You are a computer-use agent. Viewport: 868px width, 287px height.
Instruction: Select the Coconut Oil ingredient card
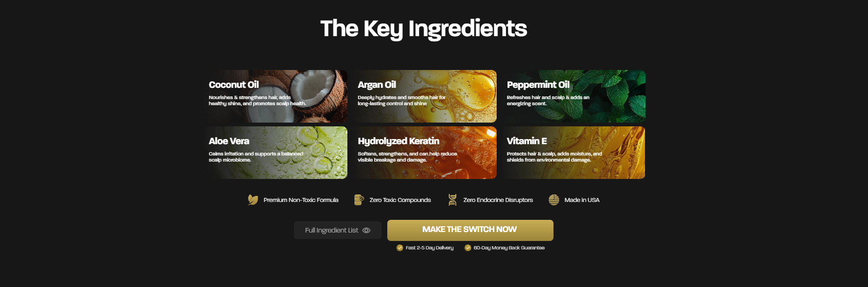coord(276,96)
